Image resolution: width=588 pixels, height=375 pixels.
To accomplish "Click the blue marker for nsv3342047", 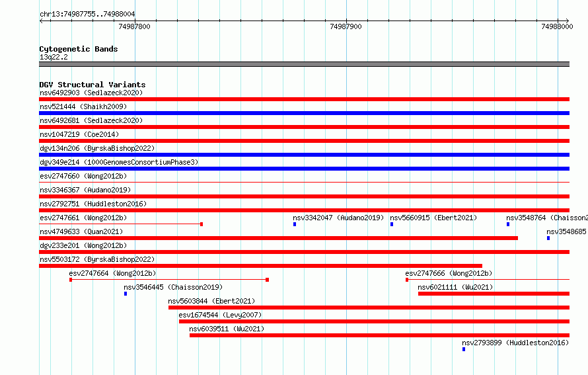I will 295,224.
